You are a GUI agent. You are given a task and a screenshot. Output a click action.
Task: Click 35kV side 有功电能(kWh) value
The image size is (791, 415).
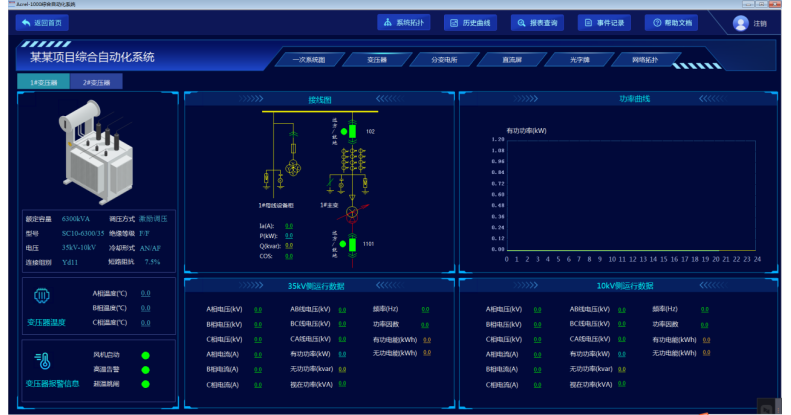427,340
